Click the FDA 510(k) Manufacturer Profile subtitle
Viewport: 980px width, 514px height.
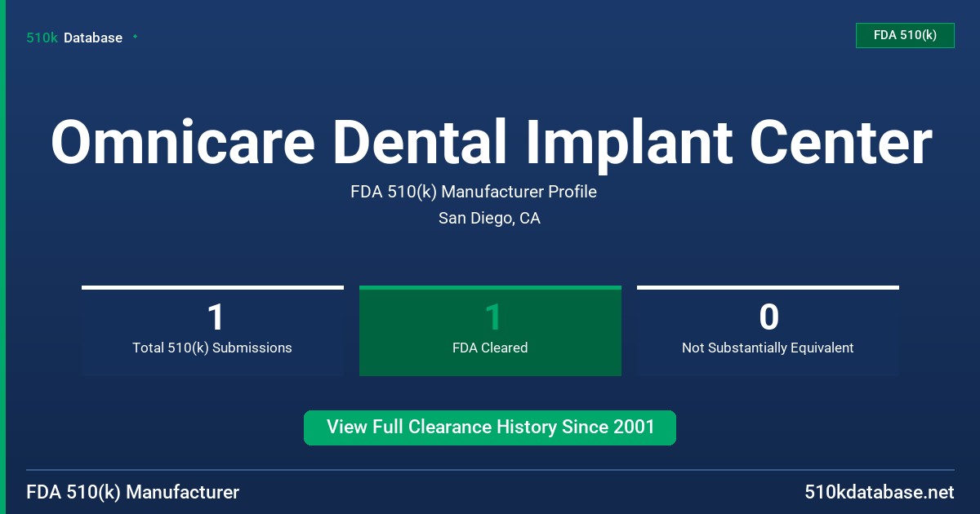coord(474,193)
